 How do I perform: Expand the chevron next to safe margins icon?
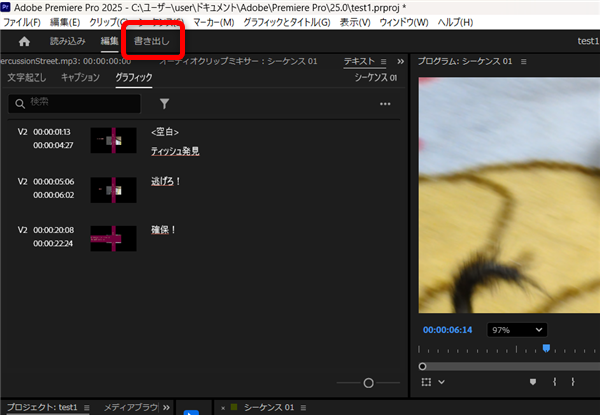coord(441,381)
